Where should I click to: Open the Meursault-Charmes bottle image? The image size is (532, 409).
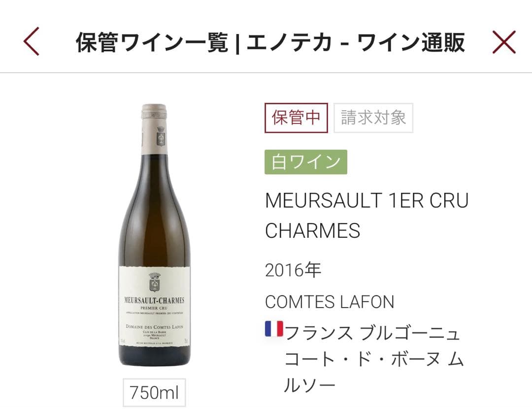pyautogui.click(x=154, y=235)
